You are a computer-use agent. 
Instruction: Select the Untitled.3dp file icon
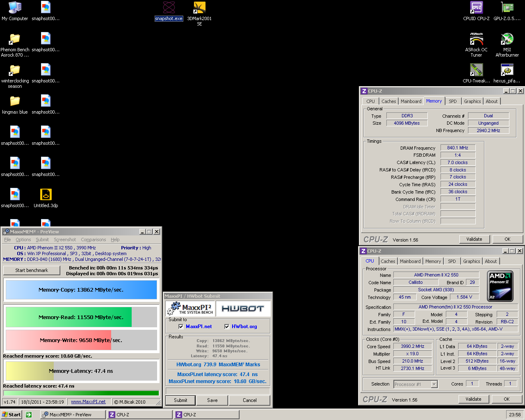(46, 198)
